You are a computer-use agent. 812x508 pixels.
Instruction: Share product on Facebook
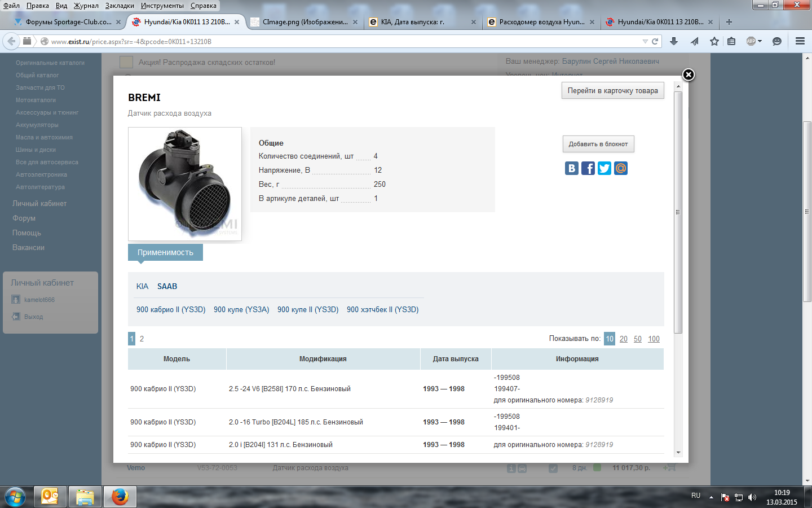(588, 168)
